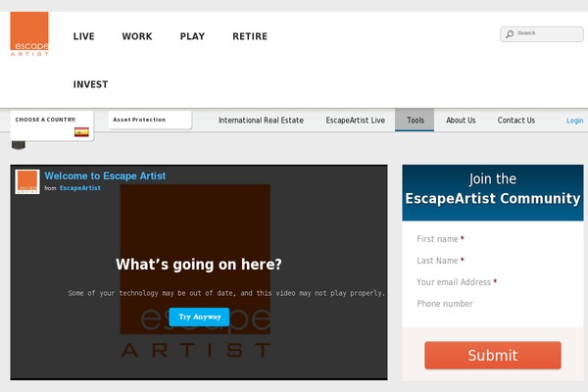Open the PLAY menu

point(192,36)
